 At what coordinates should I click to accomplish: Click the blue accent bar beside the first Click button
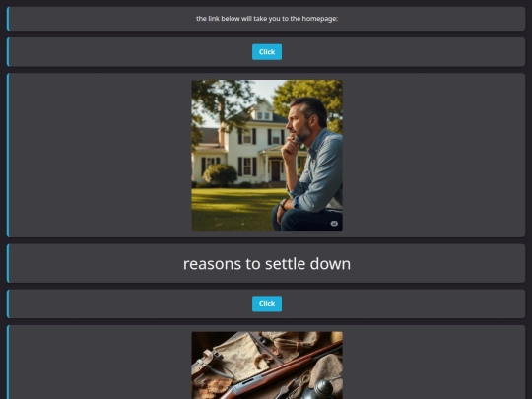8,52
